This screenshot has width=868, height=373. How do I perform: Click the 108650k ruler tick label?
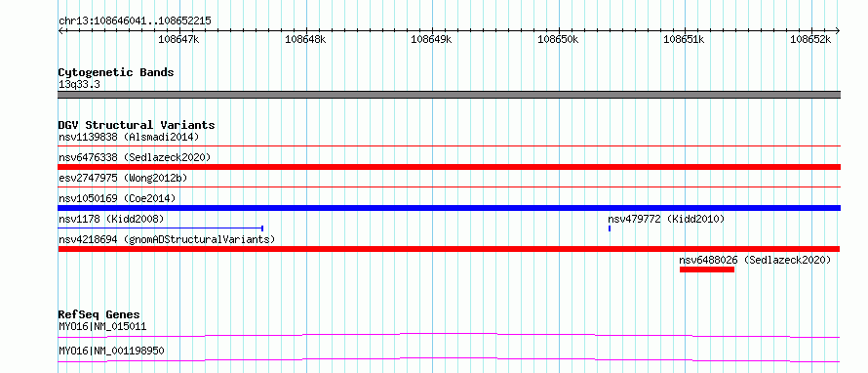[558, 39]
